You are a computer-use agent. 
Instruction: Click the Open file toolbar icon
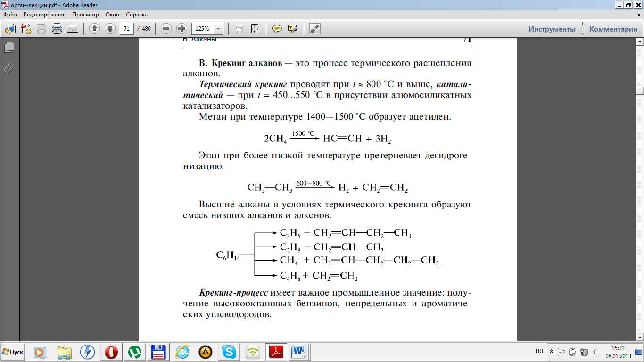point(10,29)
